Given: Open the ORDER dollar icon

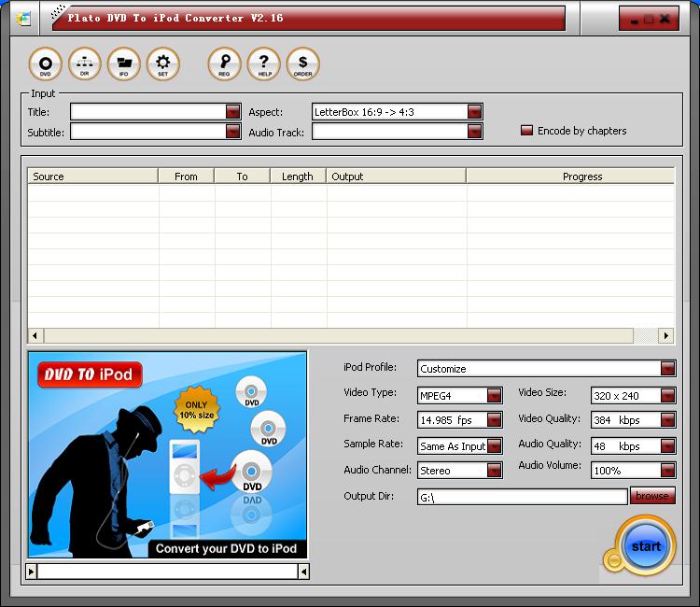Looking at the screenshot, I should pos(302,64).
